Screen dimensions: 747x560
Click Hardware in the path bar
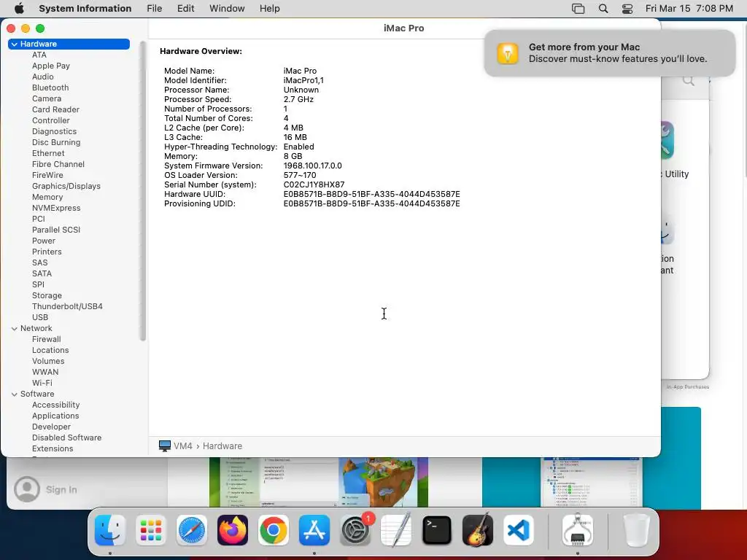[x=222, y=446]
